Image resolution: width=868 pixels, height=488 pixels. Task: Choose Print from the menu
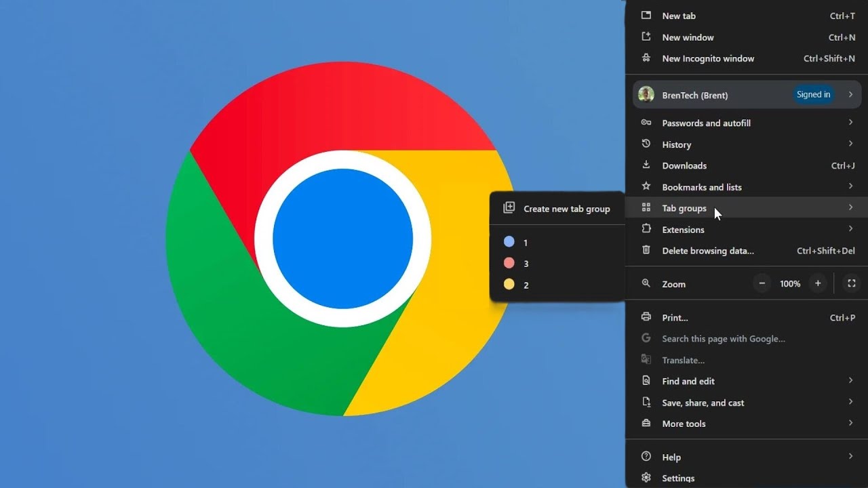747,317
